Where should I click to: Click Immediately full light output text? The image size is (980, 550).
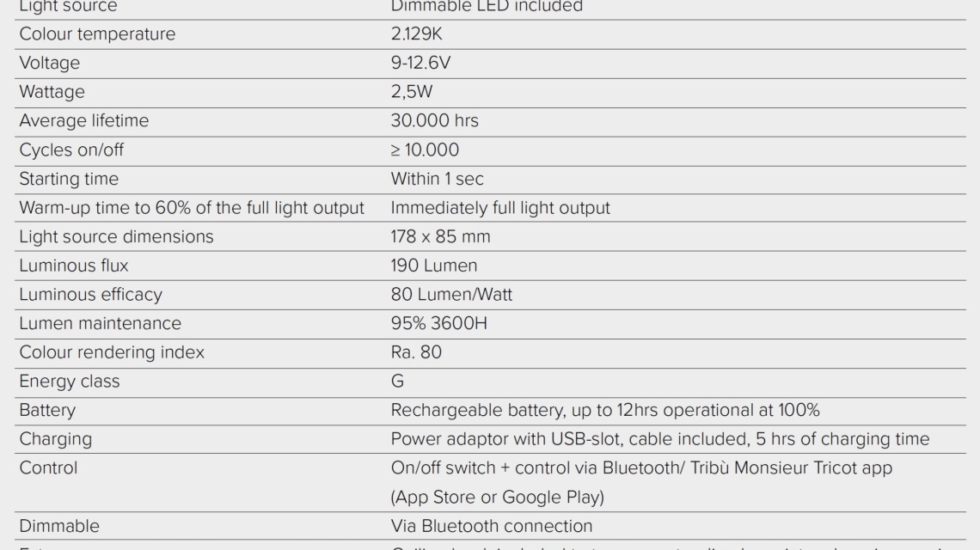coord(500,208)
